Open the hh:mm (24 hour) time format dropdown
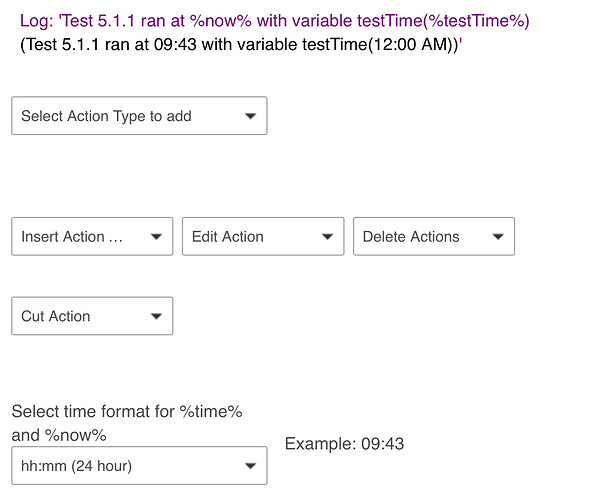 pos(139,466)
